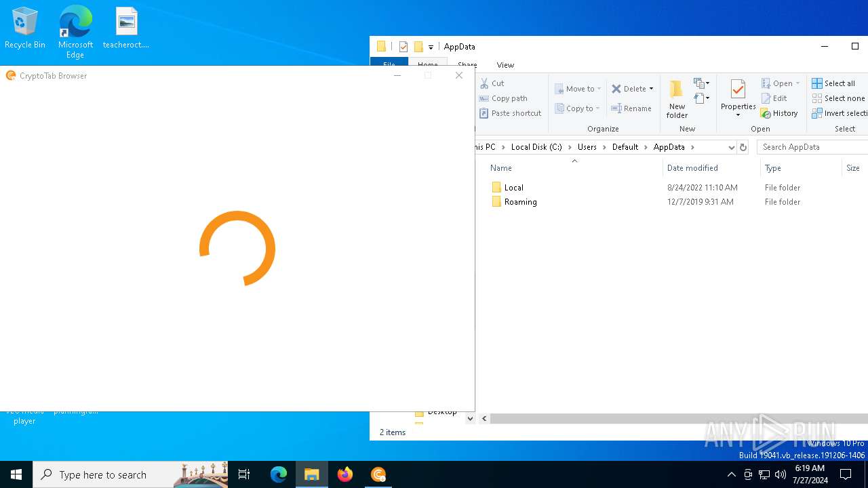This screenshot has width=868, height=488.
Task: Click AppData in the address breadcrumb
Action: [669, 147]
